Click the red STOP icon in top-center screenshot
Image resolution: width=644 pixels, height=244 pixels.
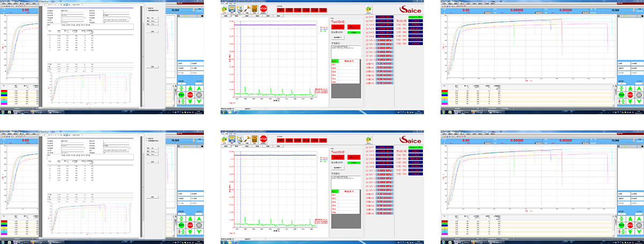(264, 9)
